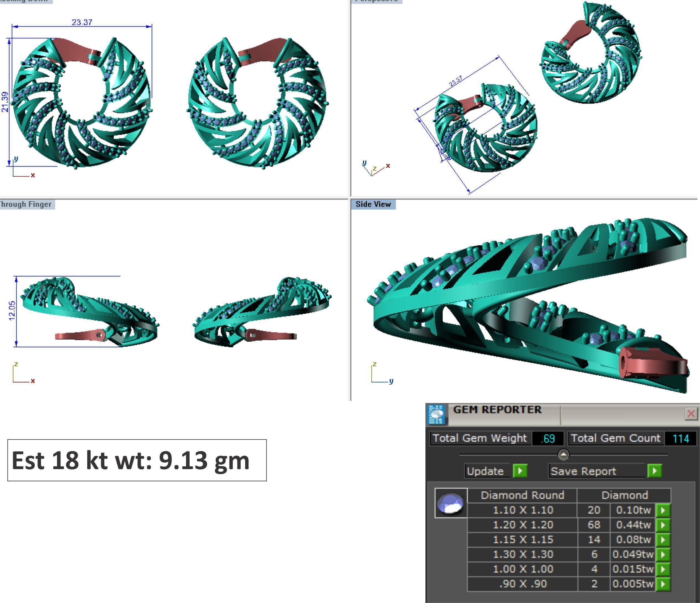Click the round diamond gem thumbnail
This screenshot has height=603, width=700.
click(x=451, y=503)
